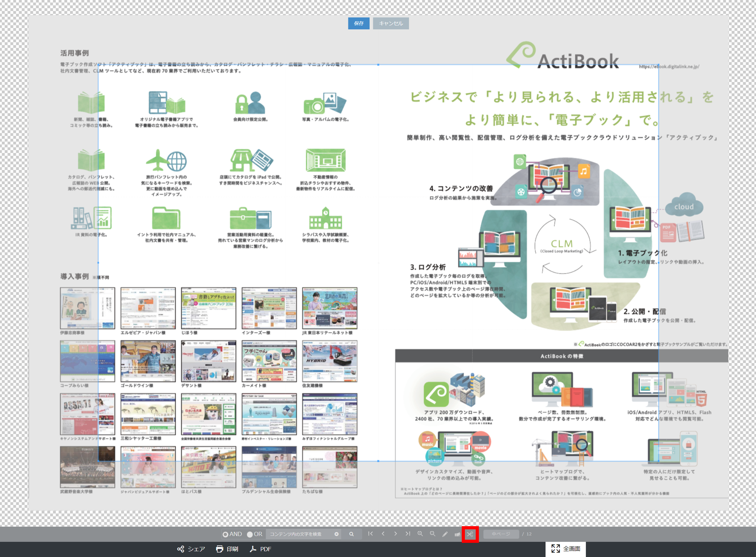
Task: Click the JR東日本リテールネット thumbnail
Action: click(329, 308)
